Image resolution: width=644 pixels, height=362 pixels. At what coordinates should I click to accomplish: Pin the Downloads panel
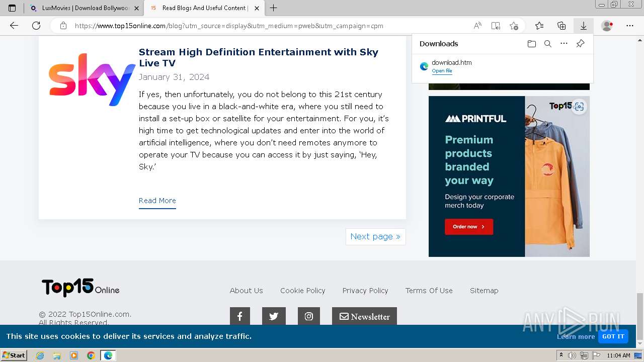tap(580, 44)
